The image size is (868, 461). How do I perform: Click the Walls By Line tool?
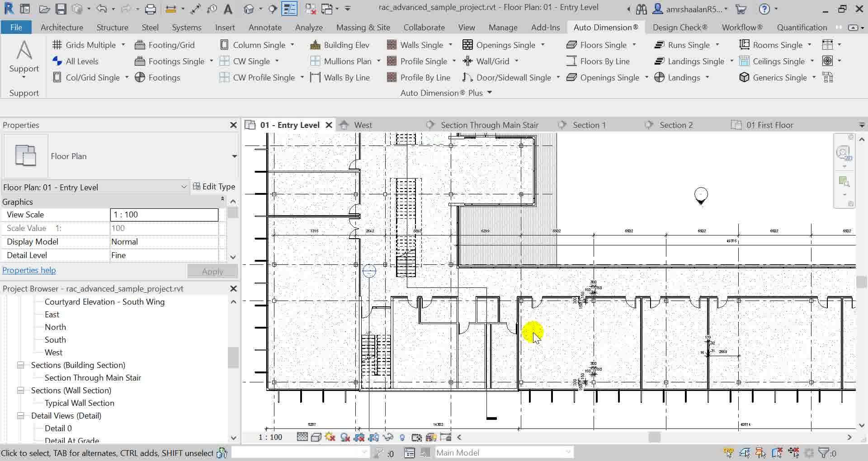click(x=340, y=77)
